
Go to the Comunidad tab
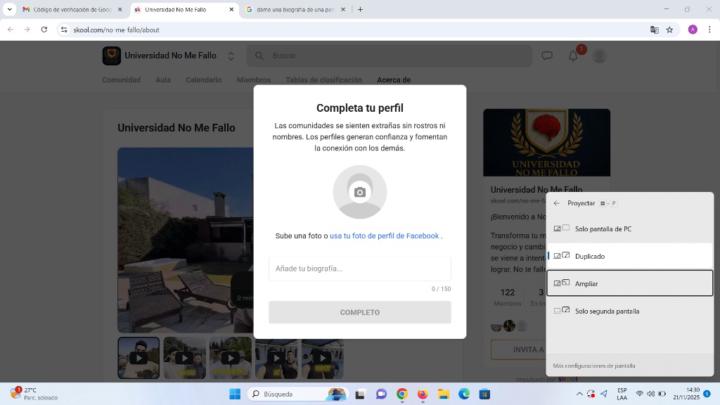click(x=121, y=80)
